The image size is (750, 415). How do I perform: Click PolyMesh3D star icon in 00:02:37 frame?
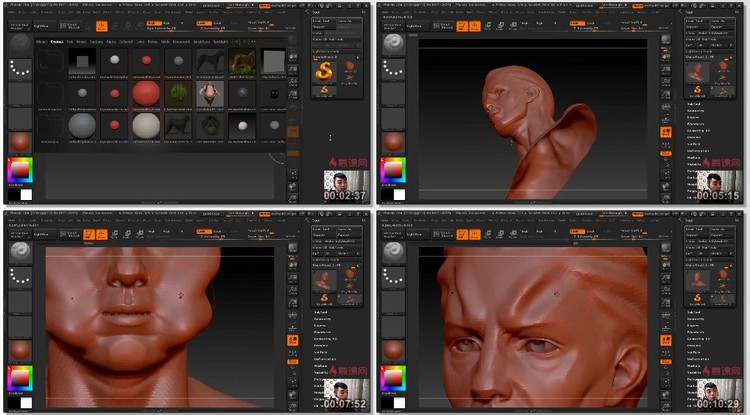350,77
